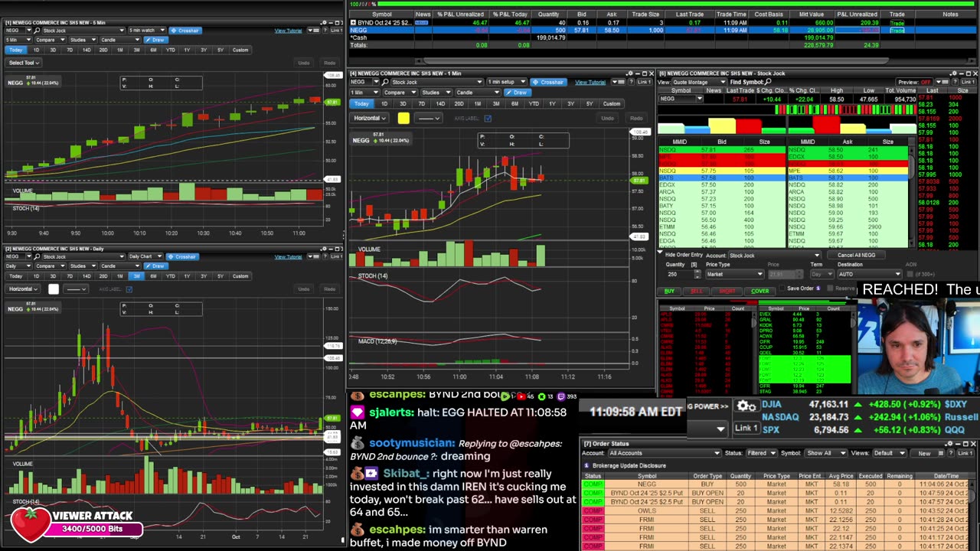
Task: Toggle the Axis Label checkbox in Daily chart
Action: pos(129,289)
